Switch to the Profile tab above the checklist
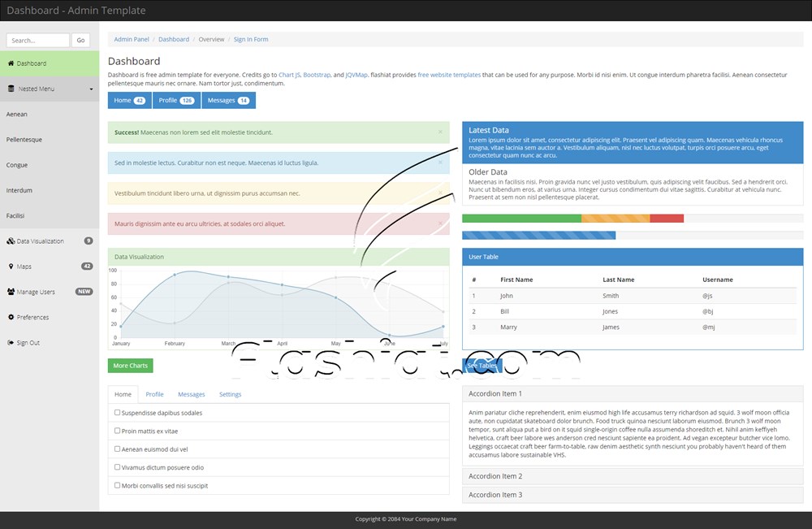 (154, 394)
